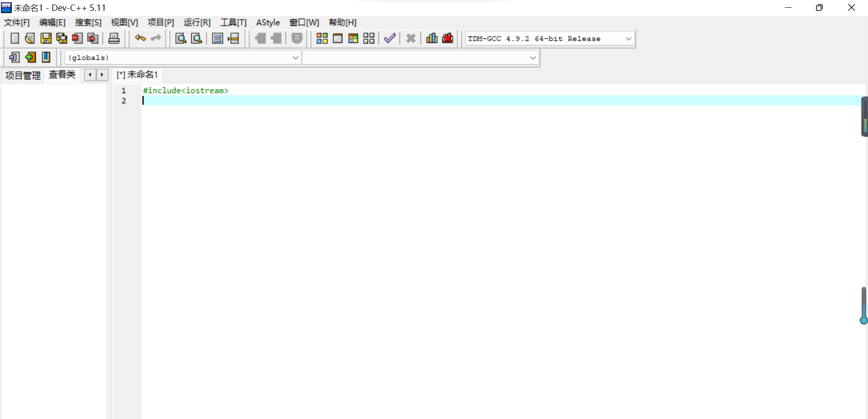Click the yellow Save floppy icon
Viewport: 868px width, 419px height.
click(46, 38)
